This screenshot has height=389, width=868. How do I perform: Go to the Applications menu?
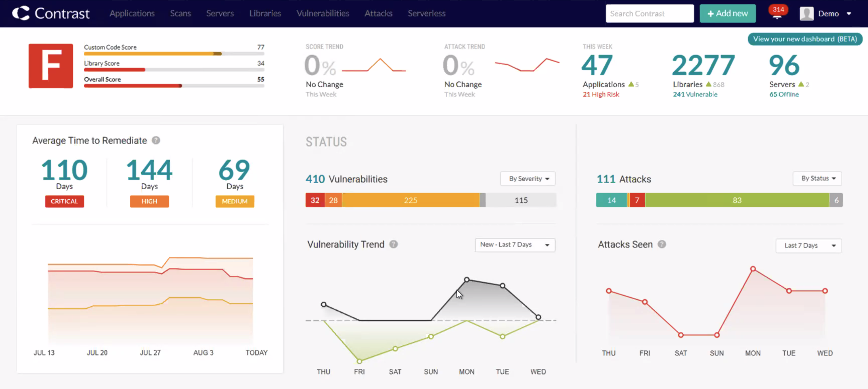132,14
